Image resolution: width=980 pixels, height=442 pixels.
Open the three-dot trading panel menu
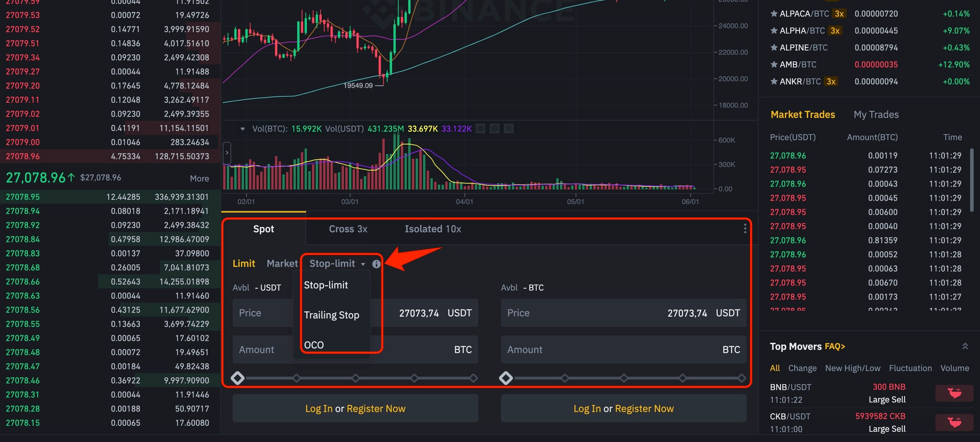(745, 228)
